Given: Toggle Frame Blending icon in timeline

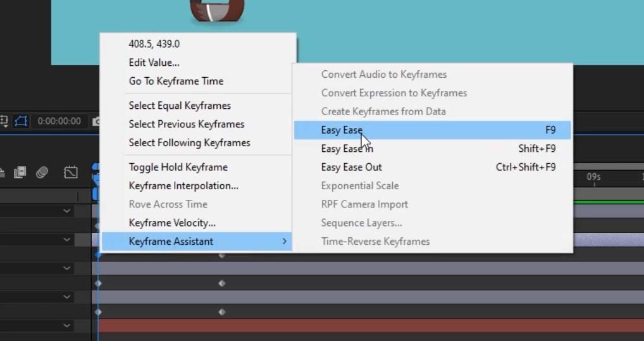Looking at the screenshot, I should pyautogui.click(x=20, y=172).
